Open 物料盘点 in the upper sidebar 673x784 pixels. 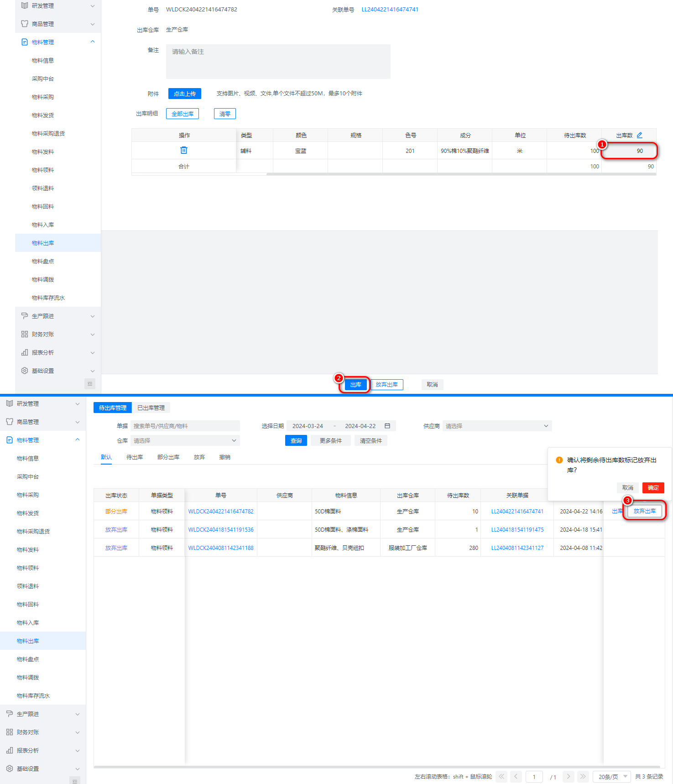coord(43,261)
